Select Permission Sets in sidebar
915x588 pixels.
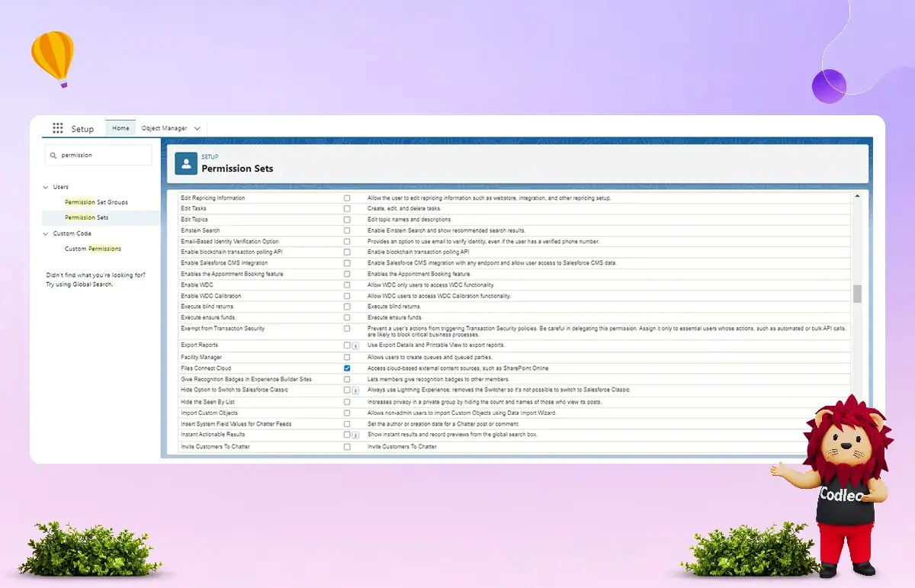click(86, 217)
